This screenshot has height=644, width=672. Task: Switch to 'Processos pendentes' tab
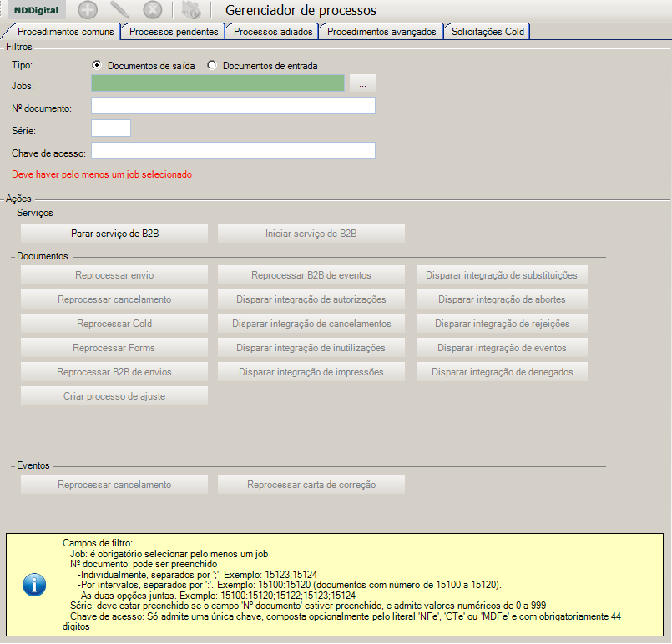click(x=174, y=32)
